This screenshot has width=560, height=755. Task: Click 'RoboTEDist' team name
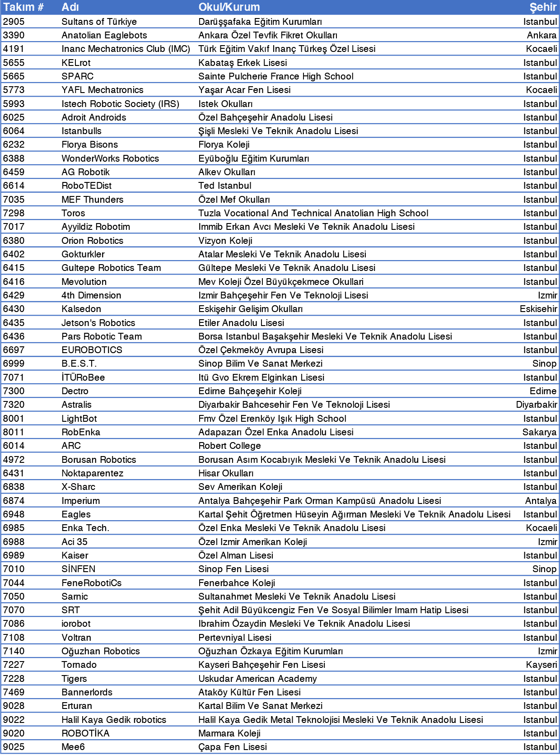[x=86, y=186]
